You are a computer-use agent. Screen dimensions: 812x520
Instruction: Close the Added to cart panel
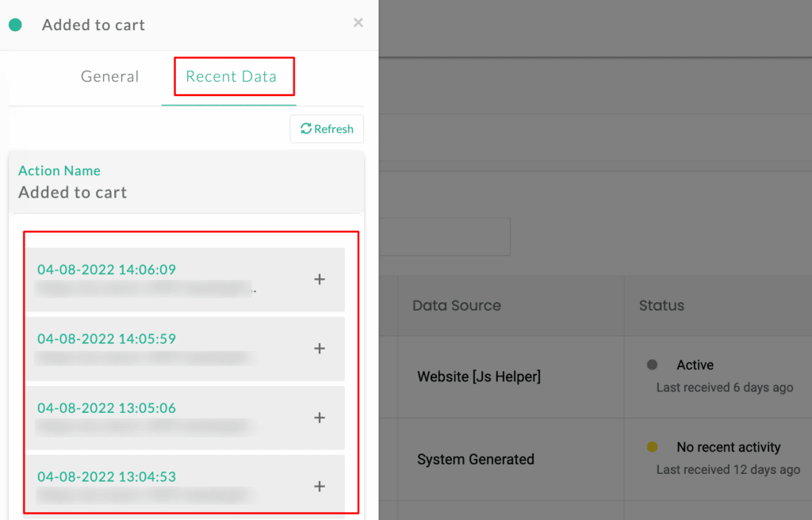358,23
